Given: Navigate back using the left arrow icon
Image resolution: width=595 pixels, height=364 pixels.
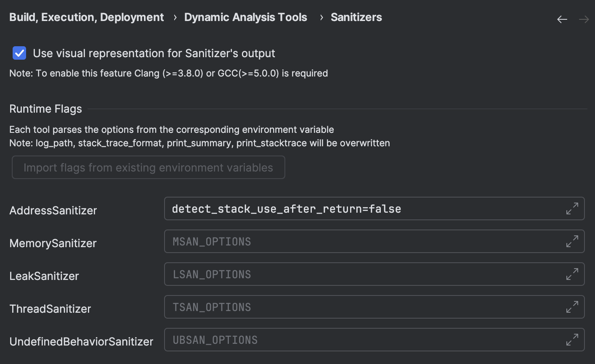Looking at the screenshot, I should 562,19.
